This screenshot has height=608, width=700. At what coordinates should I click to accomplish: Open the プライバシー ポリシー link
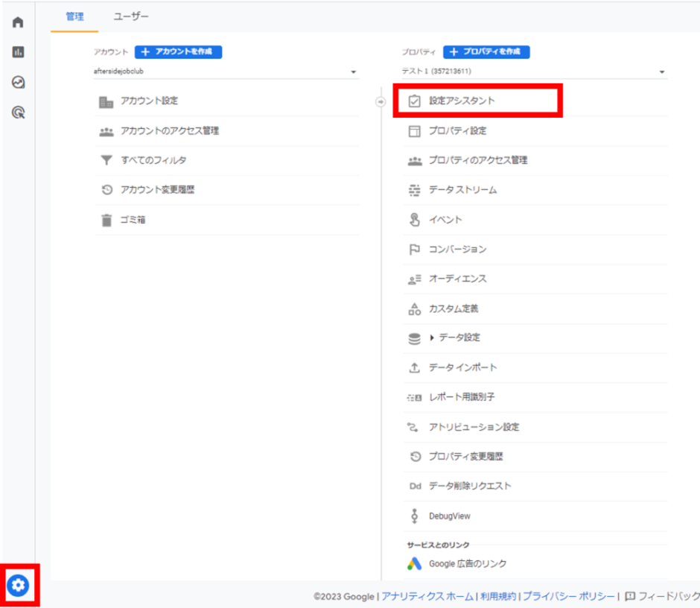pyautogui.click(x=569, y=596)
